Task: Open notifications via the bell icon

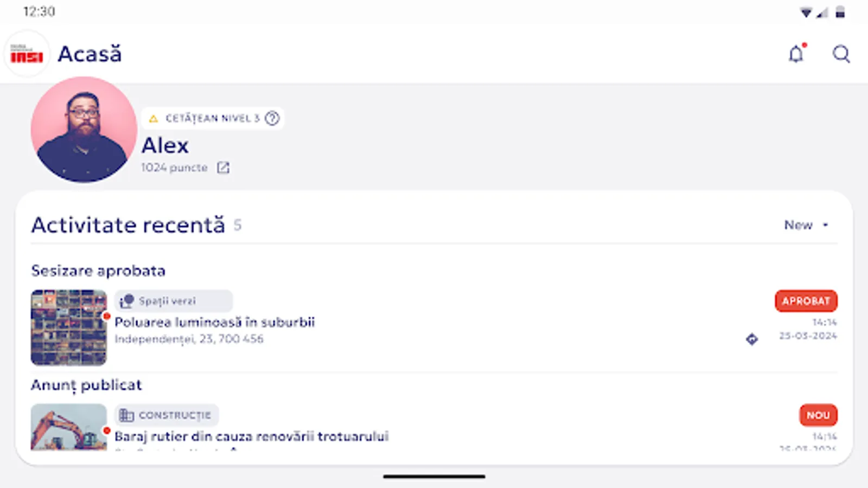Action: (797, 54)
